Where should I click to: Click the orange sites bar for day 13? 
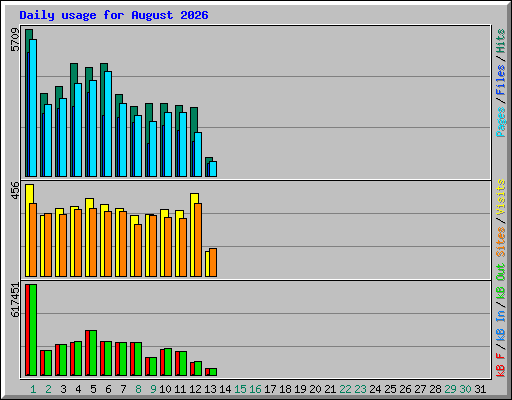point(213,262)
